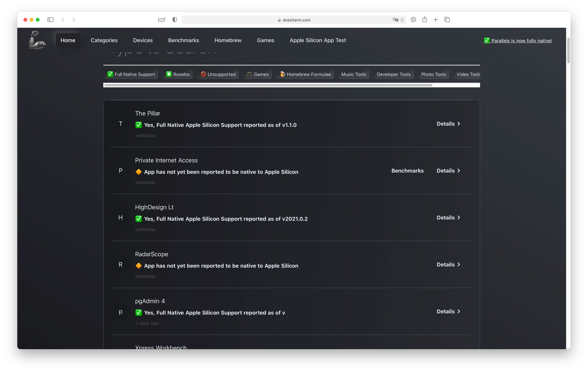This screenshot has height=372, width=588.
Task: Click the flexing arm site logo
Action: click(37, 40)
